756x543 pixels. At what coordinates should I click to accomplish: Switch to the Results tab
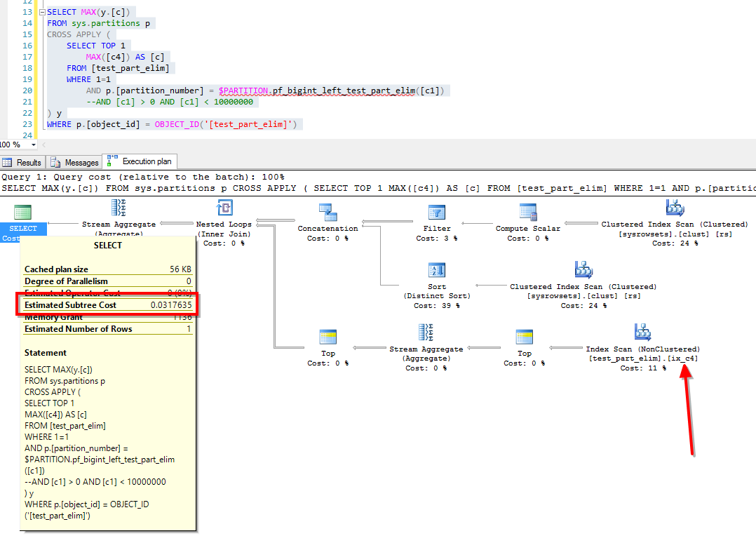pyautogui.click(x=23, y=163)
